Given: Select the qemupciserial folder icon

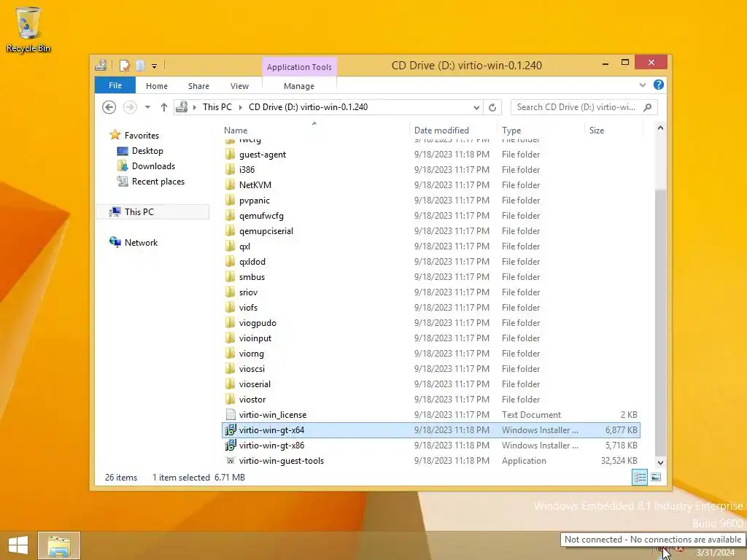Looking at the screenshot, I should (x=230, y=231).
